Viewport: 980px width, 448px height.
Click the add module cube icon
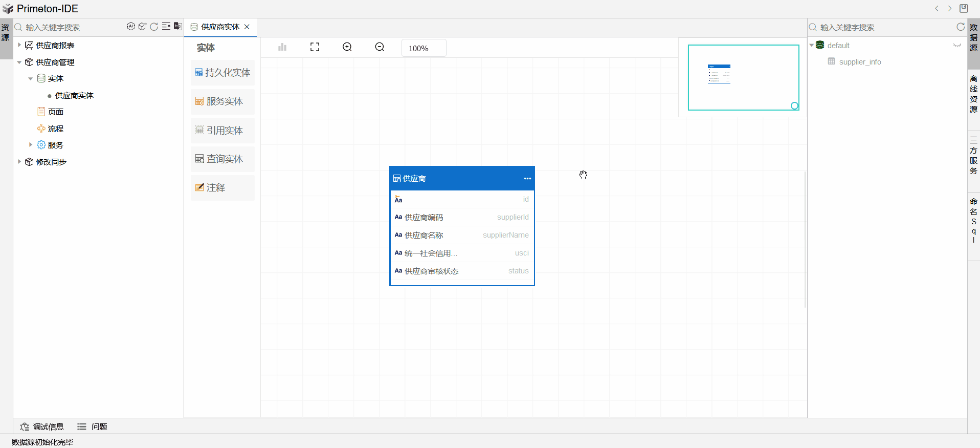click(x=142, y=27)
